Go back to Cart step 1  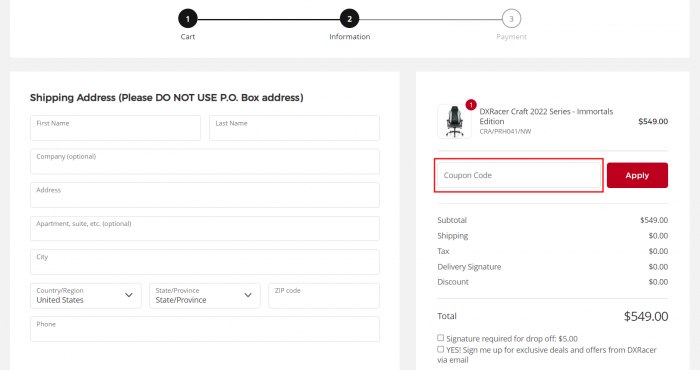(x=188, y=19)
